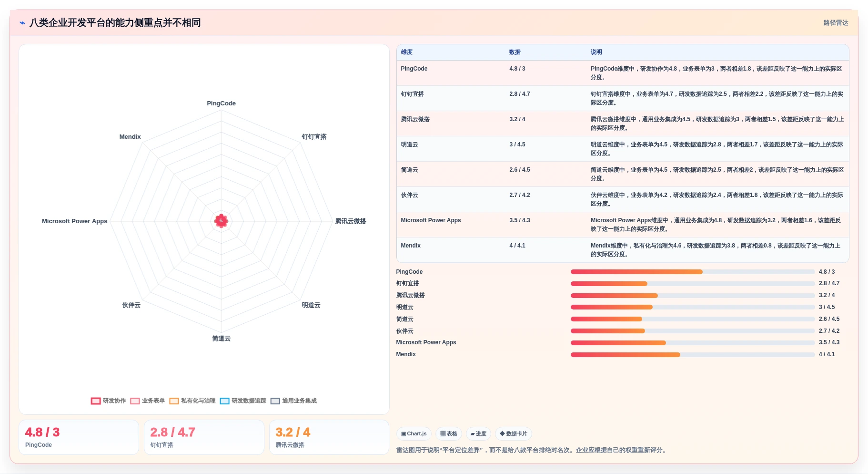Click the 简道云 radar axis label
Viewport: 868px width, 474px height.
(221, 339)
